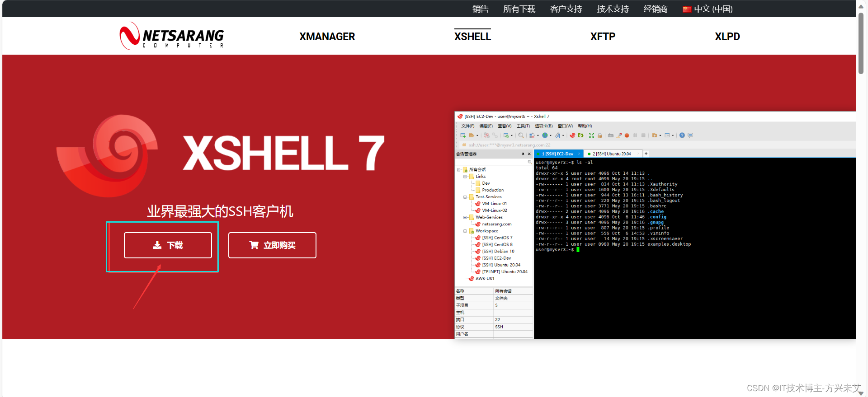Click the New Session icon in Xshell toolbar
Viewport: 868px width, 397px height.
[463, 135]
